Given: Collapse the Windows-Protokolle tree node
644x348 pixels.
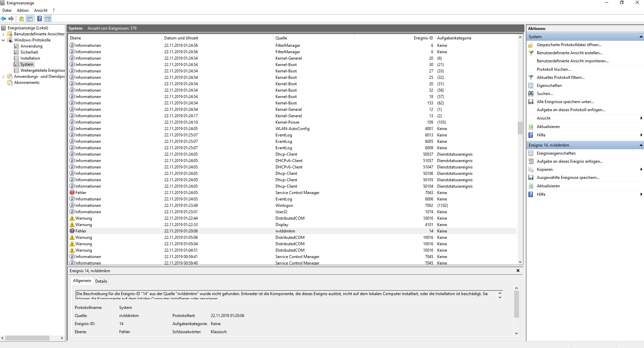Looking at the screenshot, I should pos(3,40).
